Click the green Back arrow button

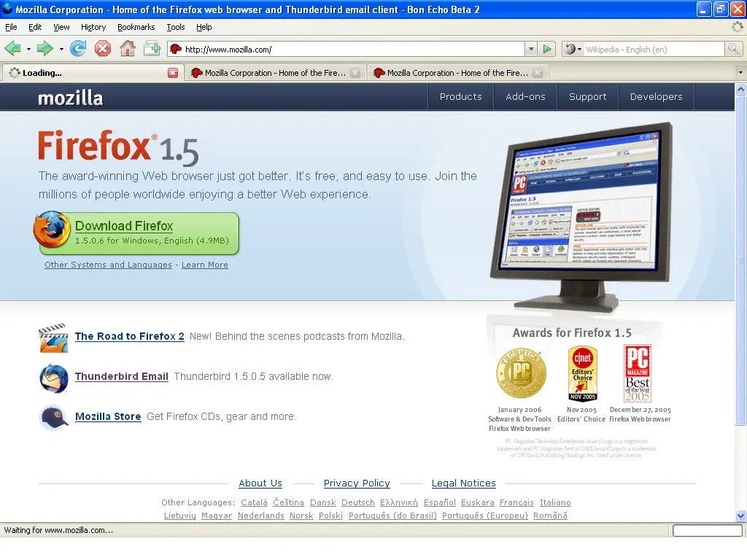(12, 49)
